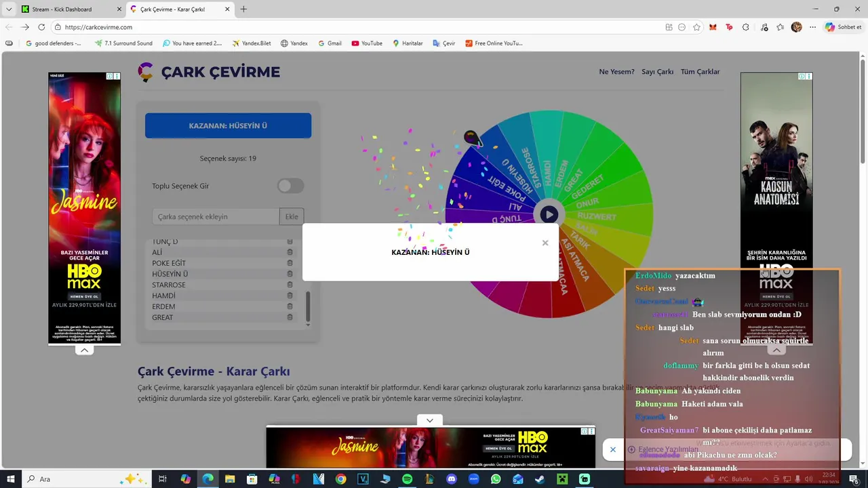Image resolution: width=868 pixels, height=488 pixels.
Task: Collapse the bottom ad banner chevron
Action: [430, 421]
